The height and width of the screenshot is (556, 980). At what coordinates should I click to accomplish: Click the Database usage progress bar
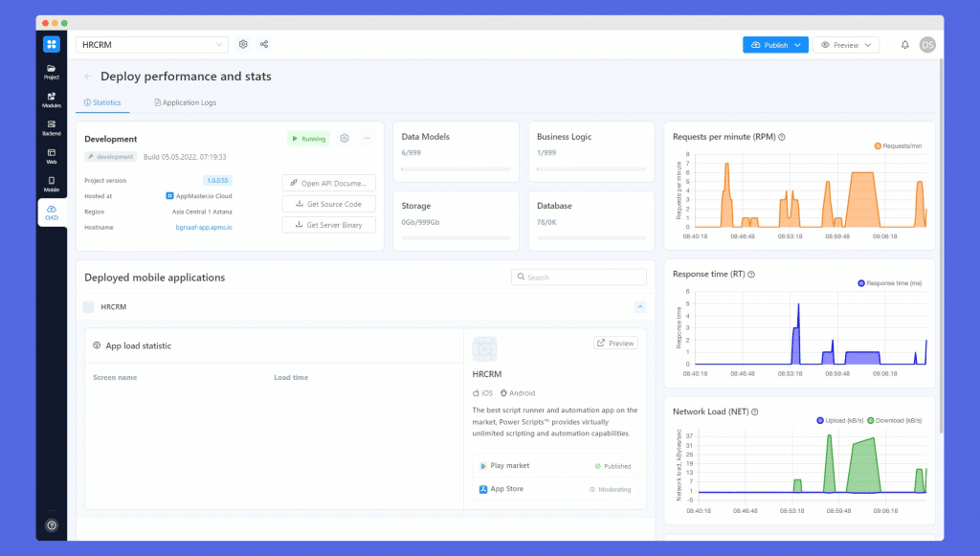click(x=591, y=238)
